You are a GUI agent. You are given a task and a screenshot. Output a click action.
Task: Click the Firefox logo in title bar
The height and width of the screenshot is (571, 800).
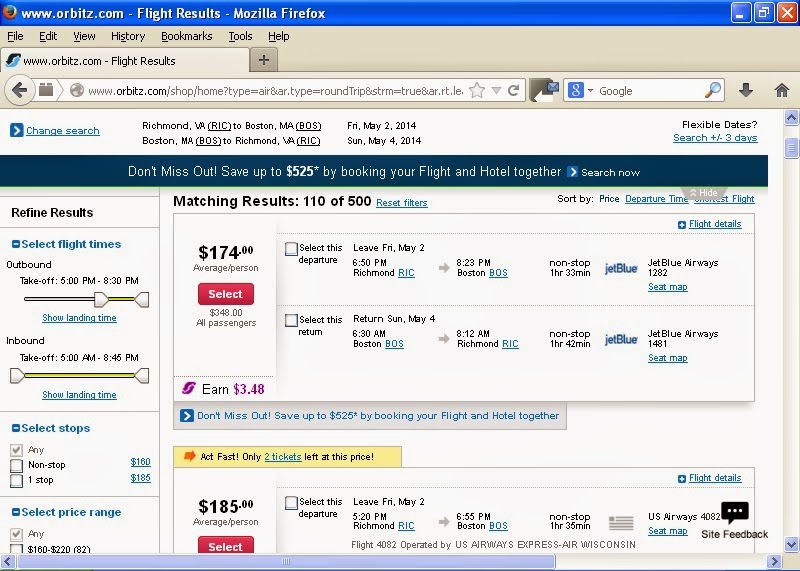pos(9,12)
